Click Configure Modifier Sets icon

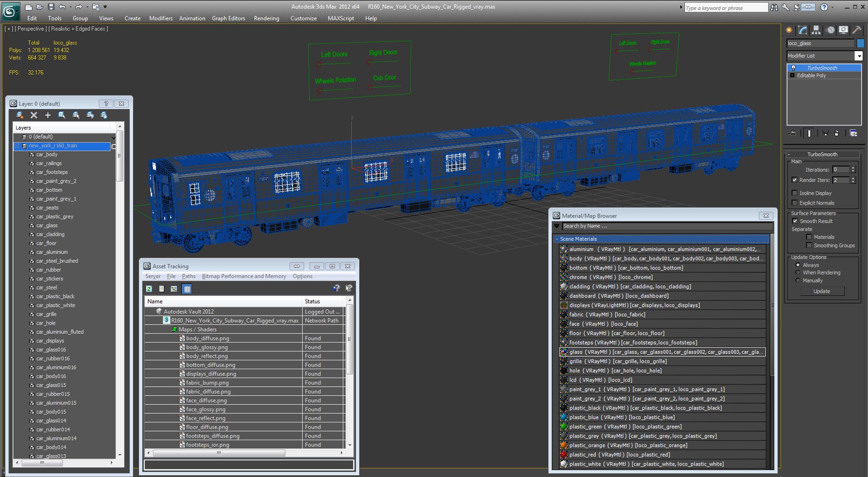click(x=854, y=133)
